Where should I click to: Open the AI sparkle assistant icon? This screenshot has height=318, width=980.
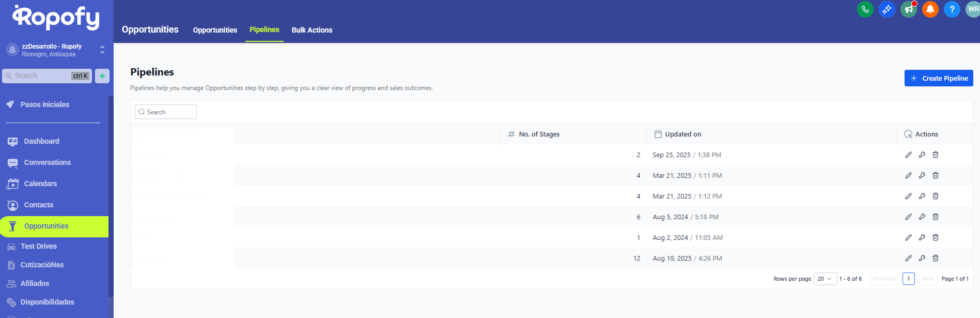(x=886, y=9)
